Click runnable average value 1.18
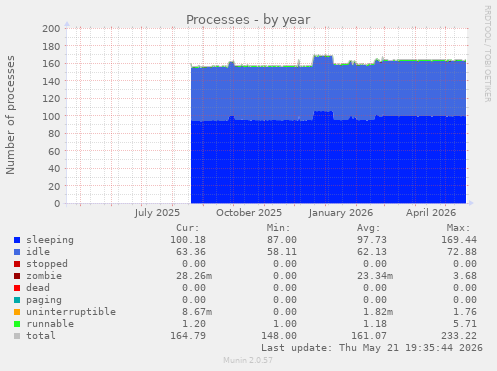Screen dimensions: 497x371 pyautogui.click(x=375, y=324)
